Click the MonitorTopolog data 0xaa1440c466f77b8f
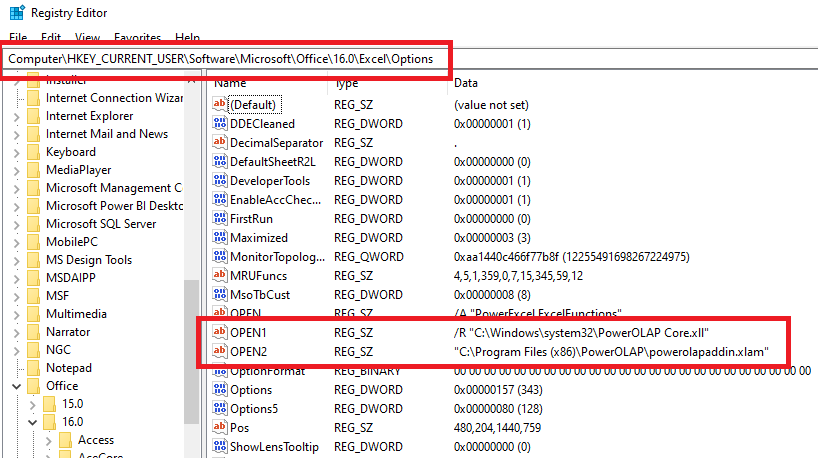818x458 pixels. tap(572, 257)
